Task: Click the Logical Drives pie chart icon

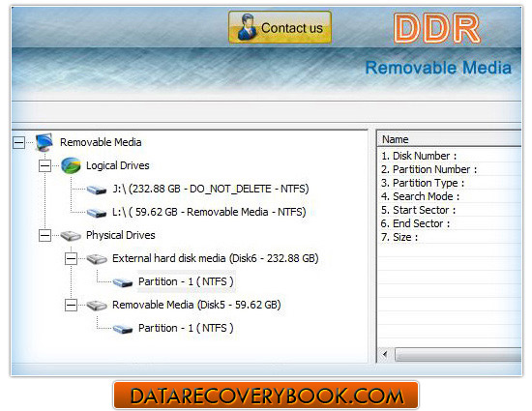Action: [71, 165]
